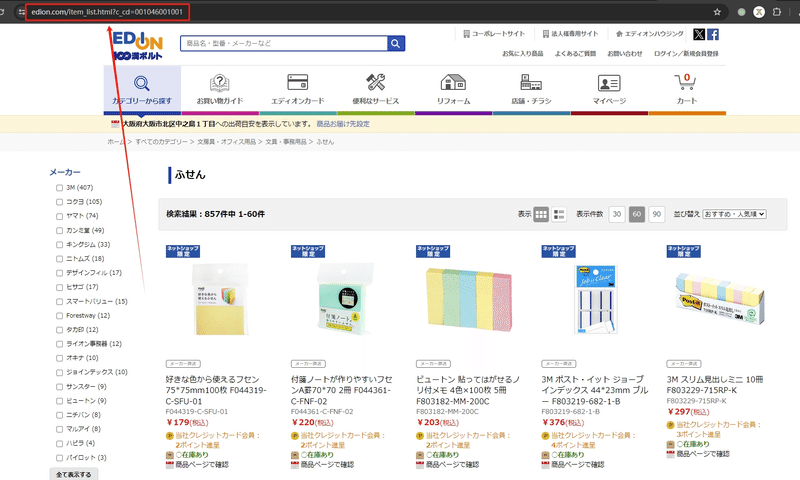Open ビュートン 貼ってはがせる product title

[468, 390]
